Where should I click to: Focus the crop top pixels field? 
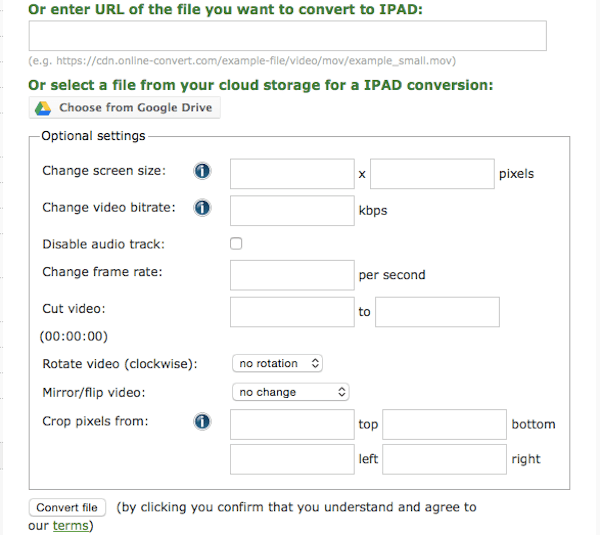[292, 424]
